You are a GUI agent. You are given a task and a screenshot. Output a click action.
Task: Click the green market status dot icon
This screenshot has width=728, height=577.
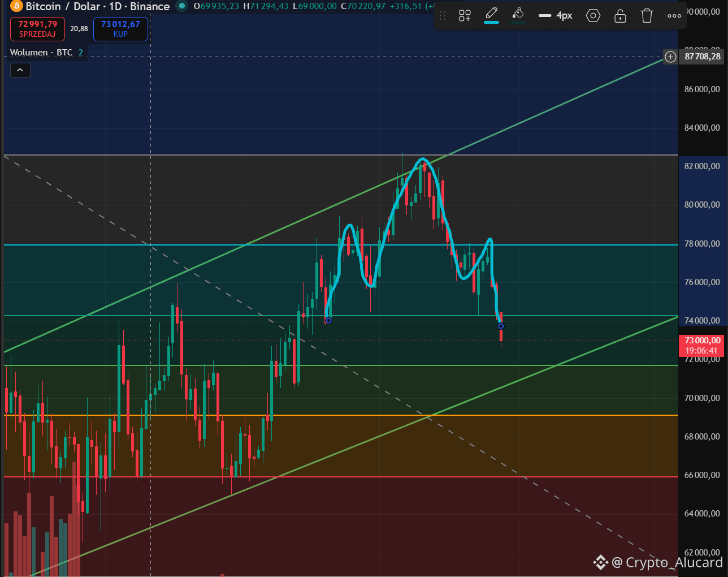pyautogui.click(x=181, y=6)
